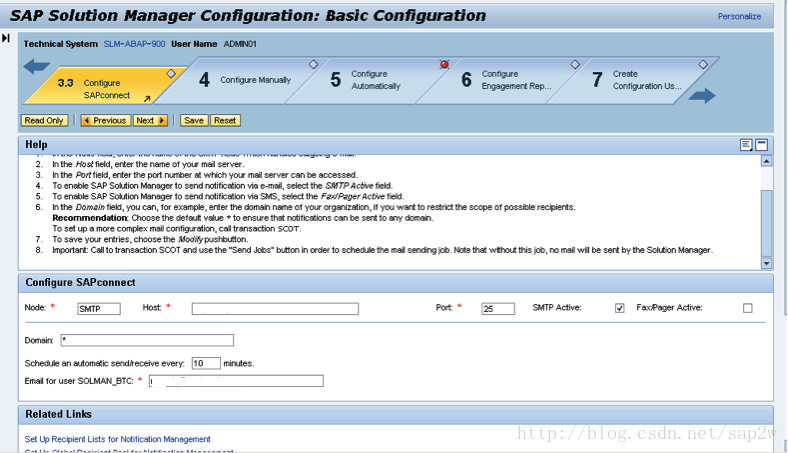
Task: Click the Email for user SOLMAN_BTC field
Action: point(236,381)
